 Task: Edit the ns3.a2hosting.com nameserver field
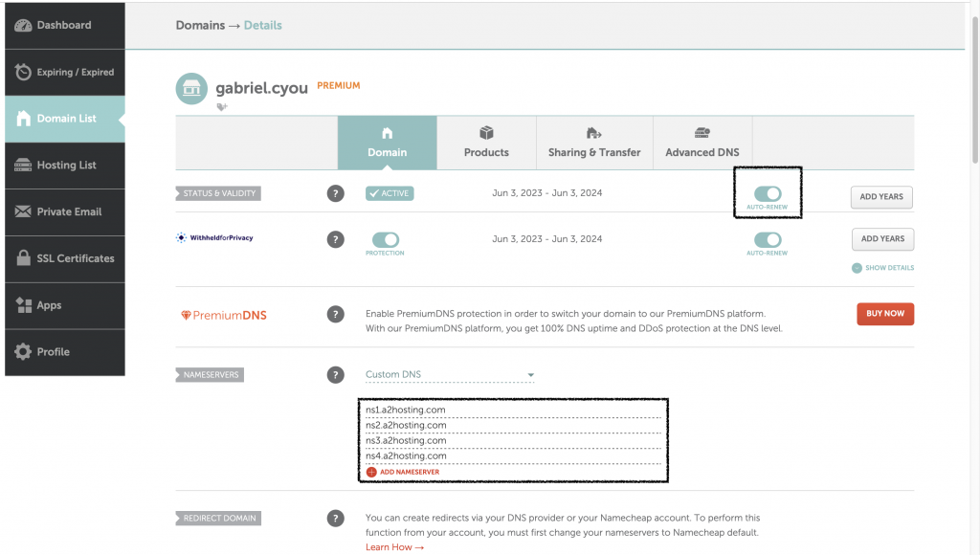point(513,440)
